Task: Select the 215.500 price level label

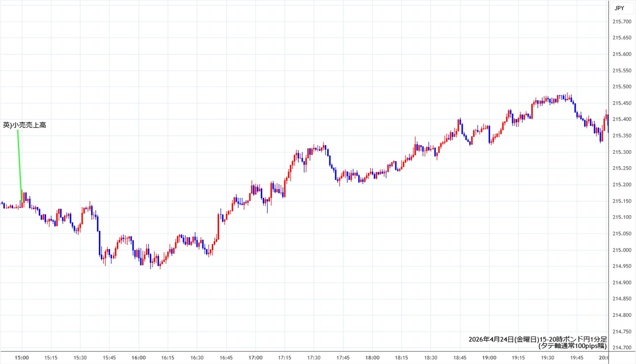Action: tap(621, 87)
